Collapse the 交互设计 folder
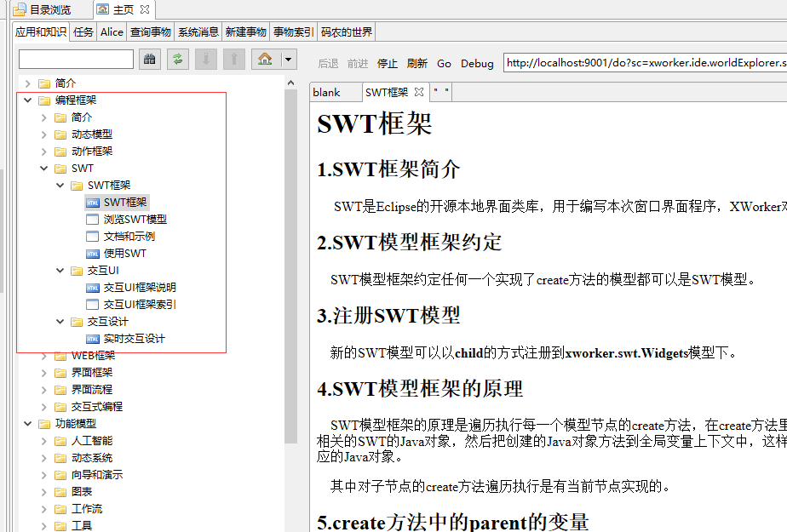This screenshot has width=787, height=532. coord(60,322)
